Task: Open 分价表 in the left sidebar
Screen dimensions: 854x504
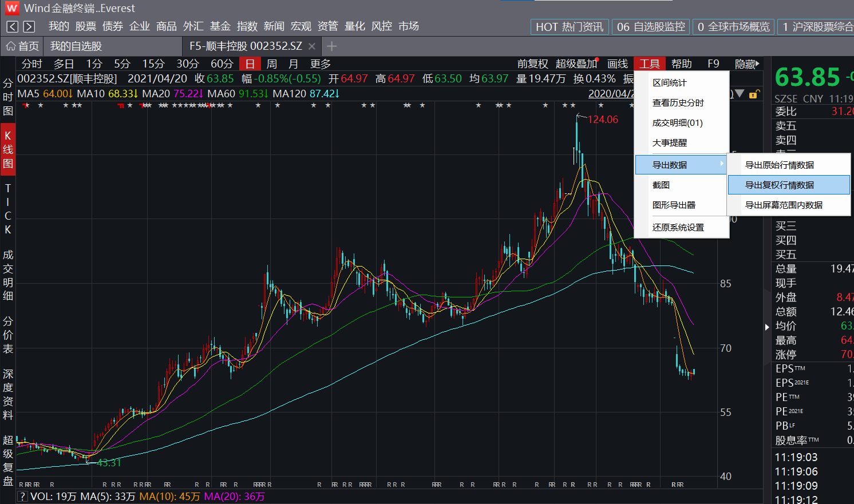Action: [8, 335]
